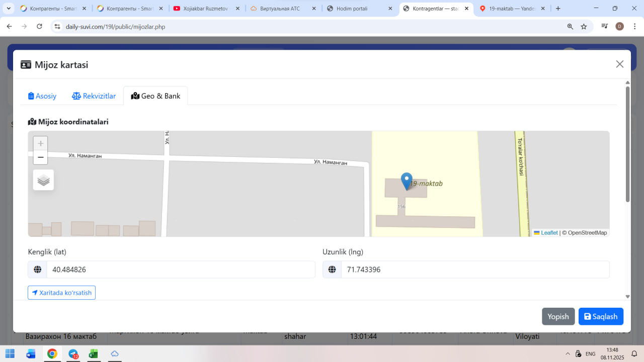
Task: Click the Chrome icon in the taskbar
Action: (x=52, y=353)
